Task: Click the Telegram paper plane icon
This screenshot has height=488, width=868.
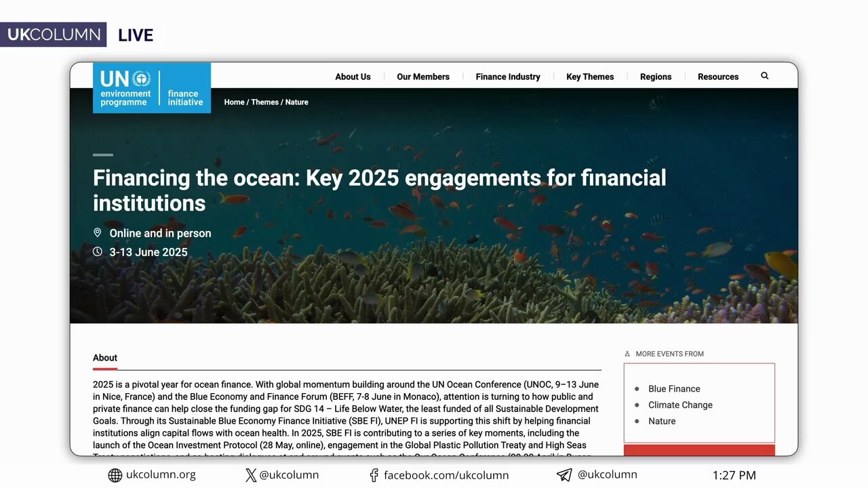Action: click(x=564, y=475)
